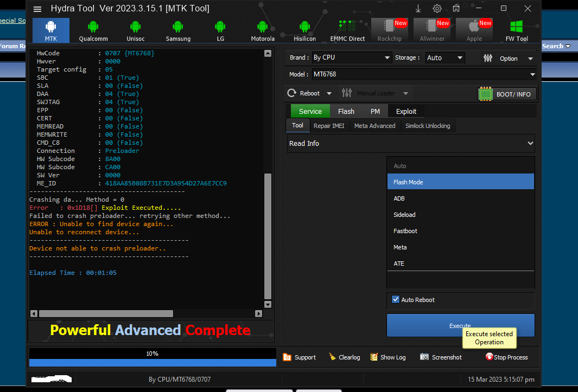
Task: Click the 10% progress bar
Action: (x=153, y=358)
